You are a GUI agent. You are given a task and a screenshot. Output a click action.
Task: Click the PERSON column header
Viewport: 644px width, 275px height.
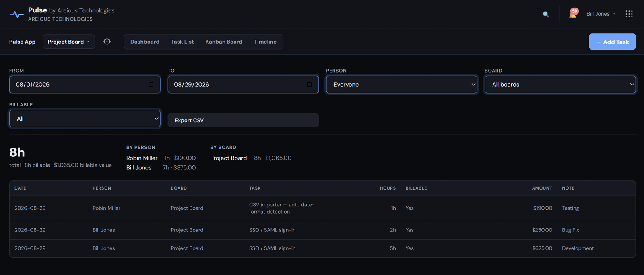click(x=102, y=188)
